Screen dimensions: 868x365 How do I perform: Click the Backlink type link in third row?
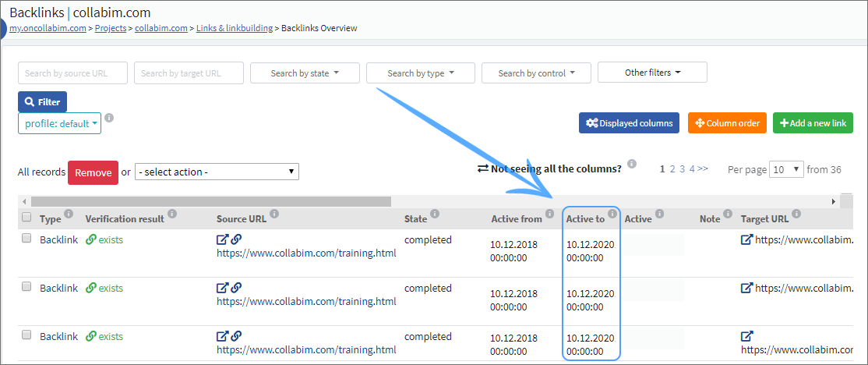58,336
